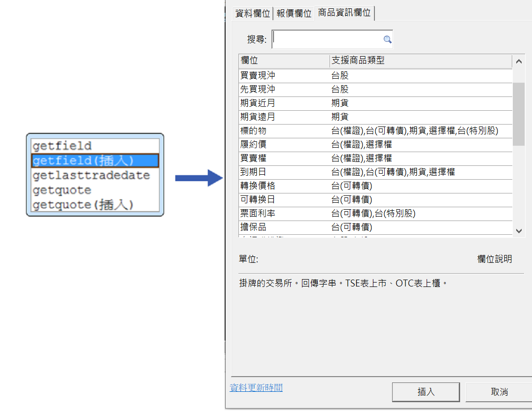Click the magnifier search icon

(x=387, y=39)
